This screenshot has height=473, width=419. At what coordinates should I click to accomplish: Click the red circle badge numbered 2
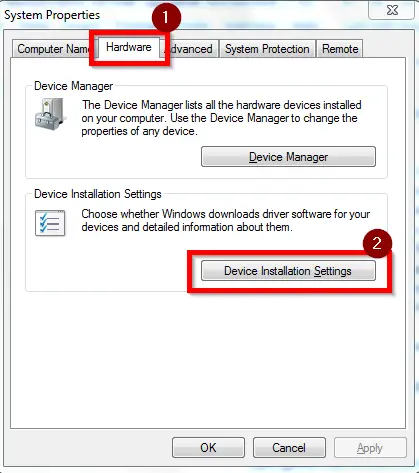(x=377, y=243)
